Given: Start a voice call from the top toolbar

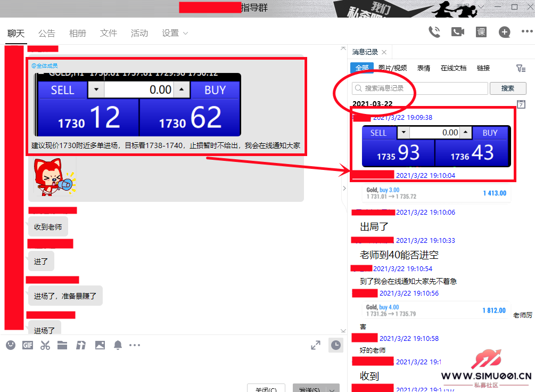Looking at the screenshot, I should click(x=434, y=32).
